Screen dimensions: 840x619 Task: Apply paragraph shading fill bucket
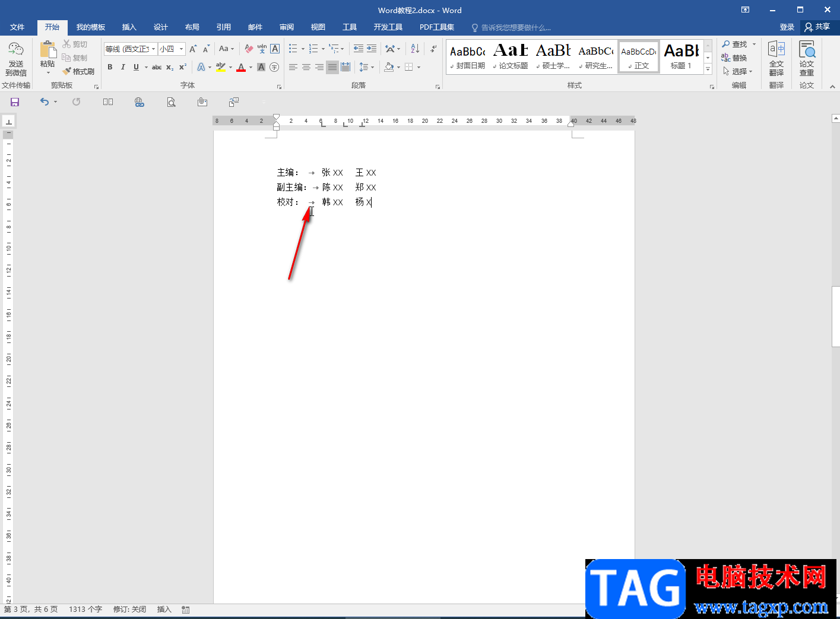[x=389, y=67]
